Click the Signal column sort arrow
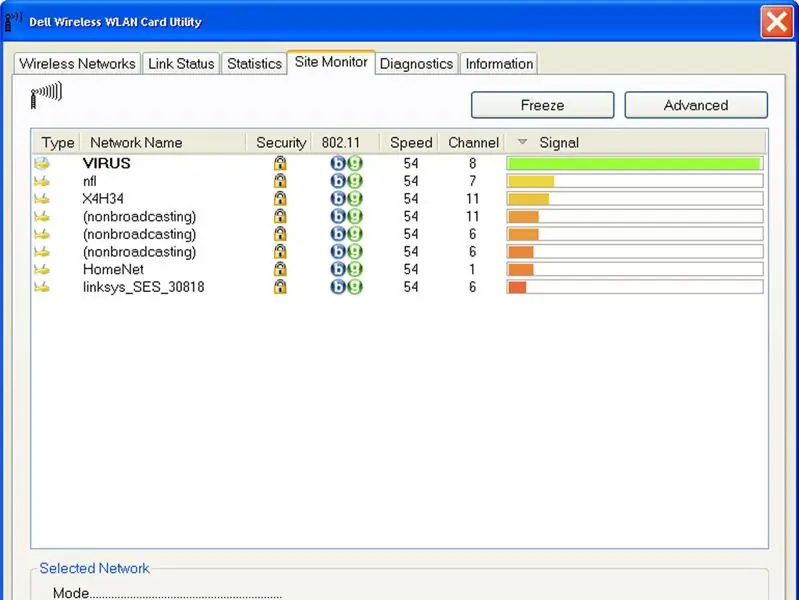 [522, 142]
